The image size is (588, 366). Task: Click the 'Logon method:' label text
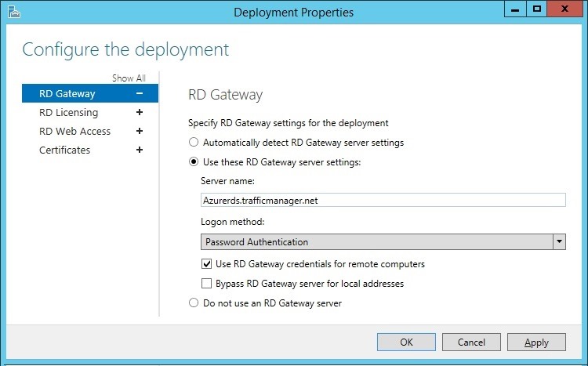coord(233,222)
